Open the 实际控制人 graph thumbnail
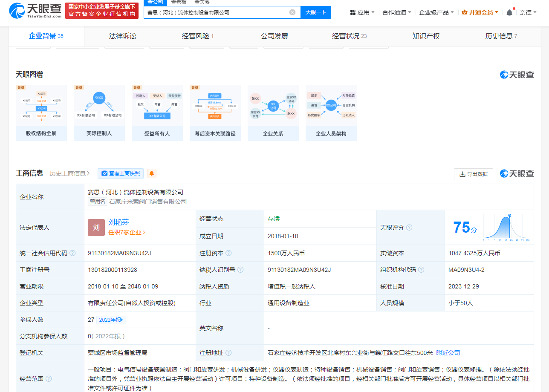This screenshot has height=392, width=549. click(x=99, y=113)
